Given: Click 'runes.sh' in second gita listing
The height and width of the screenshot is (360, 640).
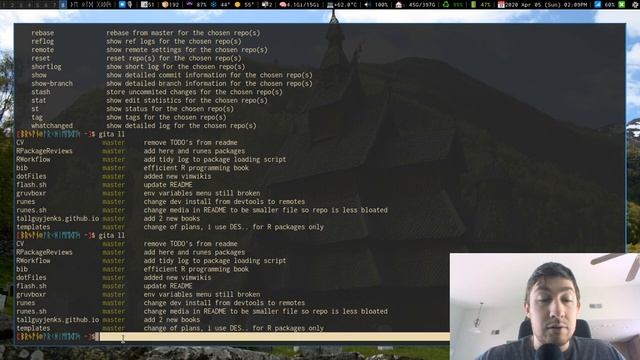Looking at the screenshot, I should tap(31, 311).
